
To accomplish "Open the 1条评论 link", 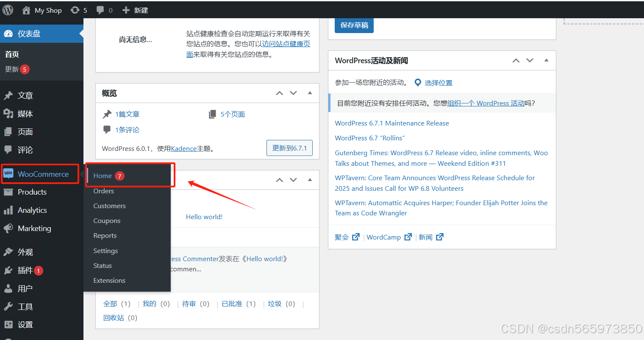I will (x=127, y=130).
